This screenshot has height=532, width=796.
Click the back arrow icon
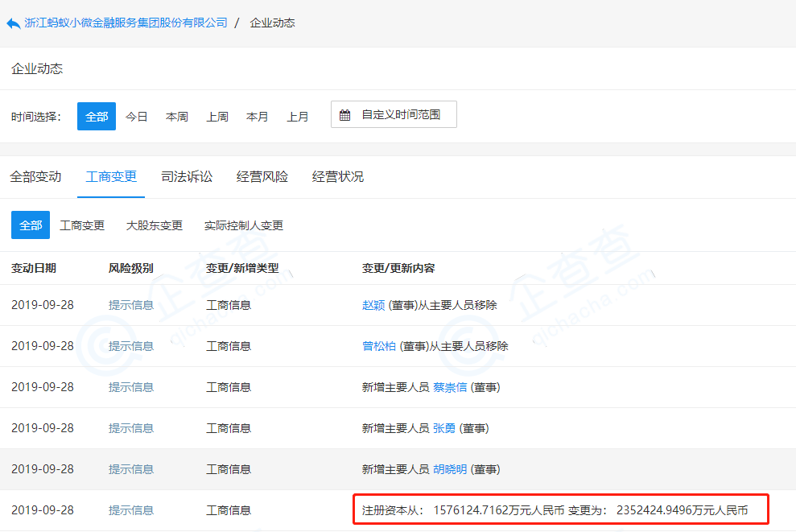[x=13, y=23]
